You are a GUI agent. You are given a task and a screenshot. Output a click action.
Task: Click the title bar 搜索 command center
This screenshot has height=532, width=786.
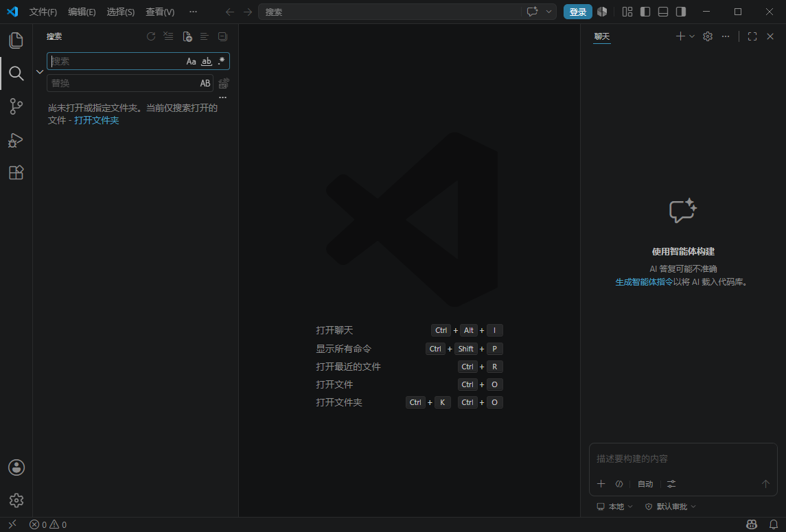point(391,12)
